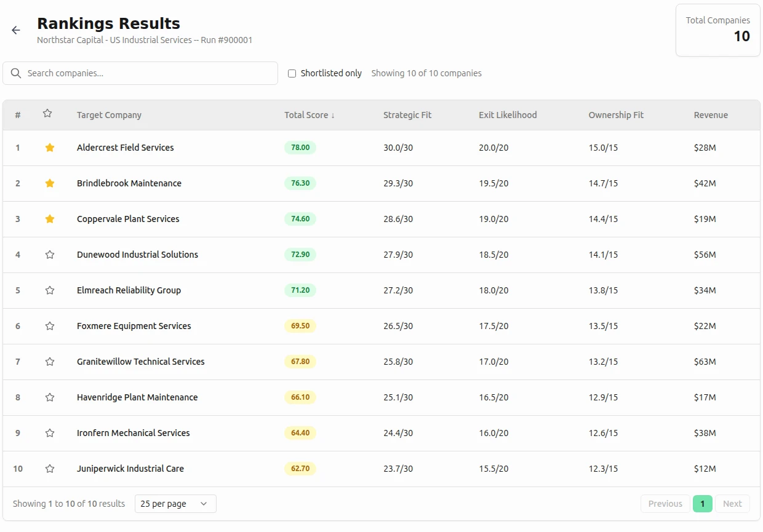Star Granitewillow Technical Services
The width and height of the screenshot is (763, 532).
pyautogui.click(x=50, y=362)
